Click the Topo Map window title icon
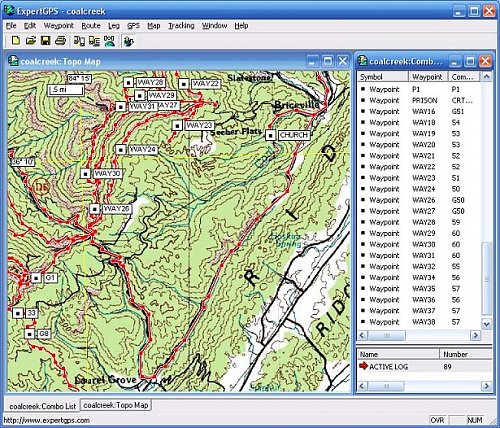 click(x=14, y=61)
